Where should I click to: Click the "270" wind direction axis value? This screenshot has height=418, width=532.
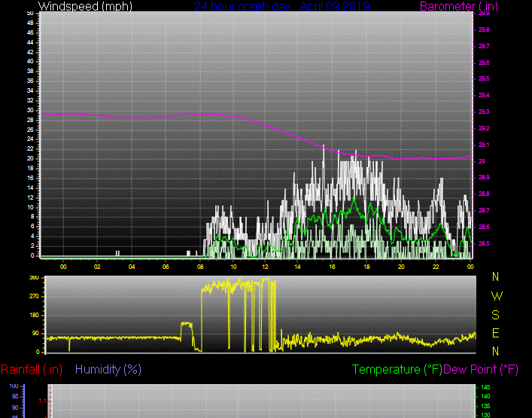(35, 297)
